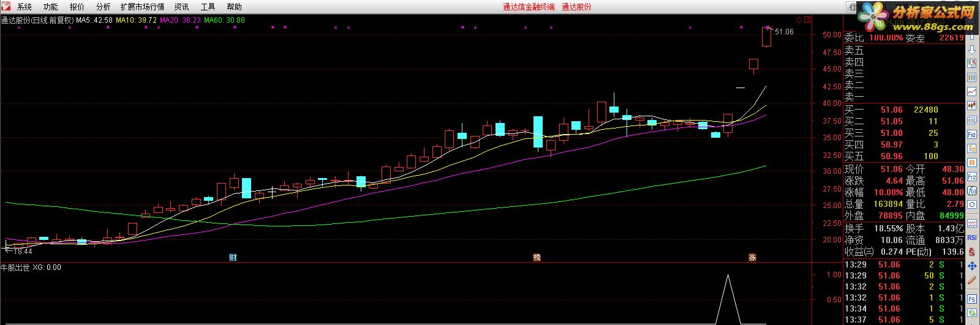Click the Fiz sidebar icon
This screenshot has width=980, height=325.
[972, 176]
